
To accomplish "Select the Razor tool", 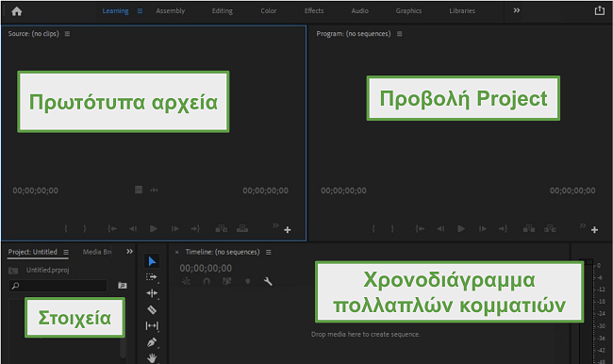I will pos(152,309).
